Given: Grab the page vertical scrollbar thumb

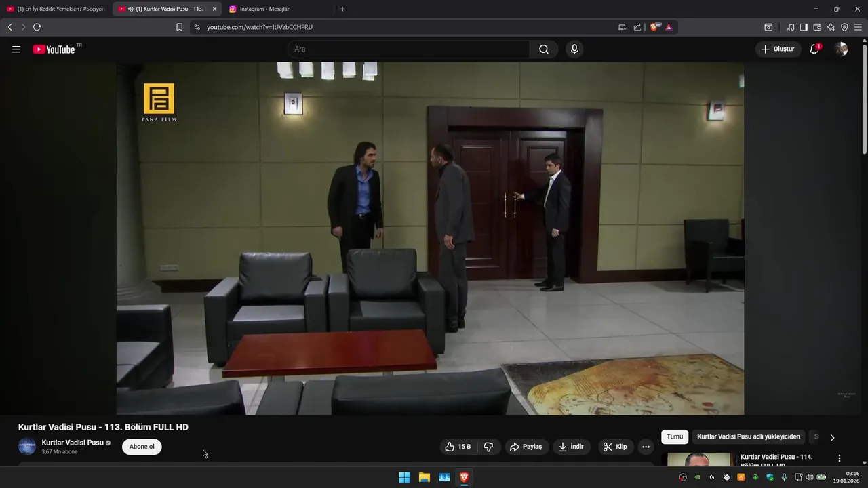Looking at the screenshot, I should click(x=865, y=98).
